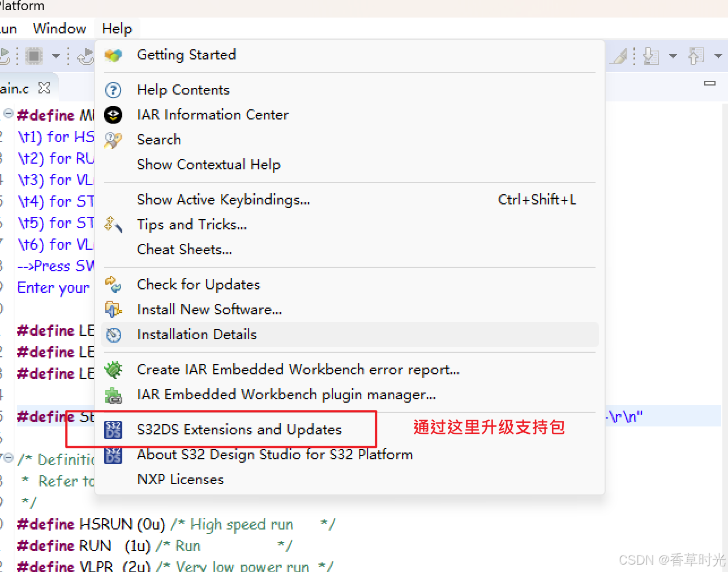Select Check for Updates
The width and height of the screenshot is (728, 572).
pyautogui.click(x=350, y=285)
